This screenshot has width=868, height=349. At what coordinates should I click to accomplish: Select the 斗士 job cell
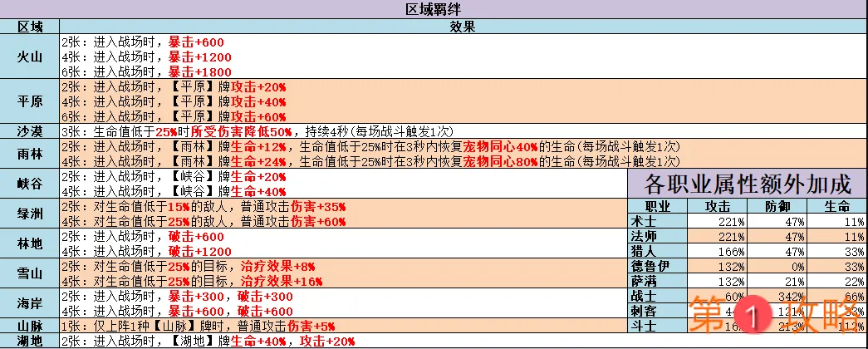(658, 326)
